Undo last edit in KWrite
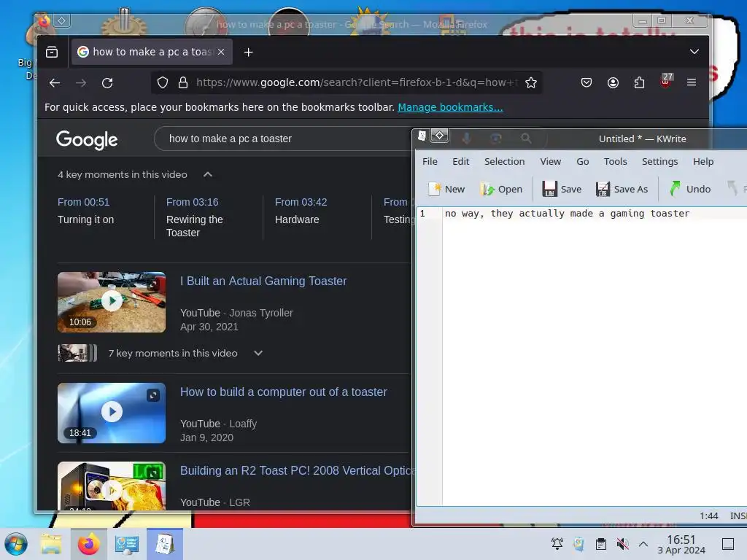This screenshot has height=560, width=747. [690, 189]
